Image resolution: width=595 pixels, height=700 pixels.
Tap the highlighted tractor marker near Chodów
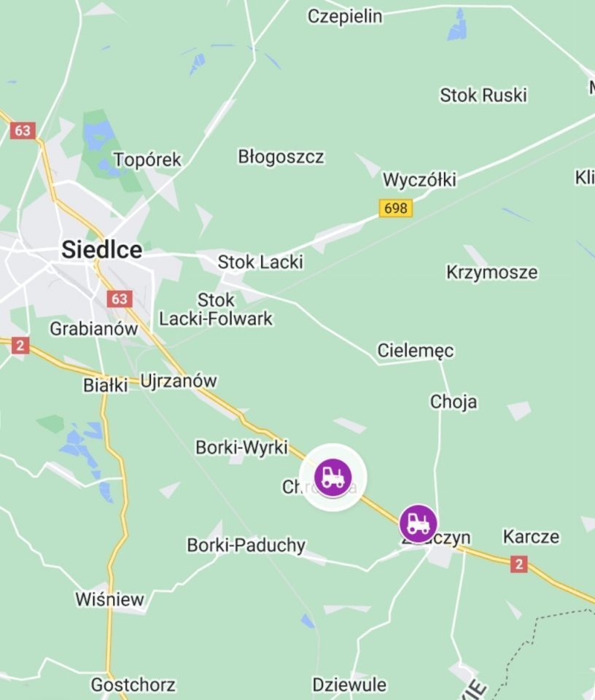(332, 477)
